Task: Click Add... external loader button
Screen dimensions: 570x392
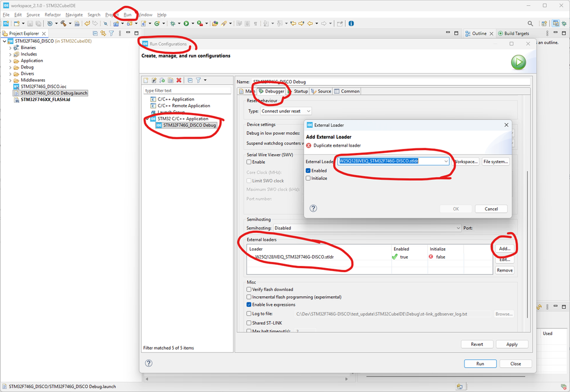Action: click(504, 249)
